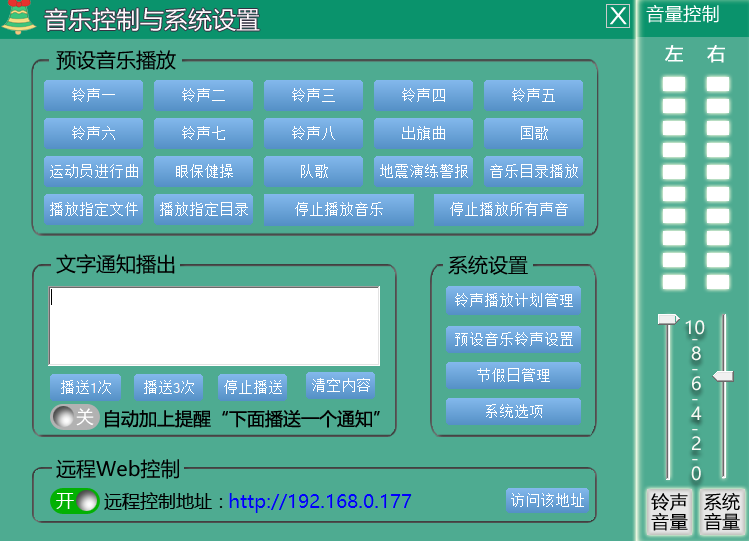Open 播放指定文件 to play a file

coord(93,210)
